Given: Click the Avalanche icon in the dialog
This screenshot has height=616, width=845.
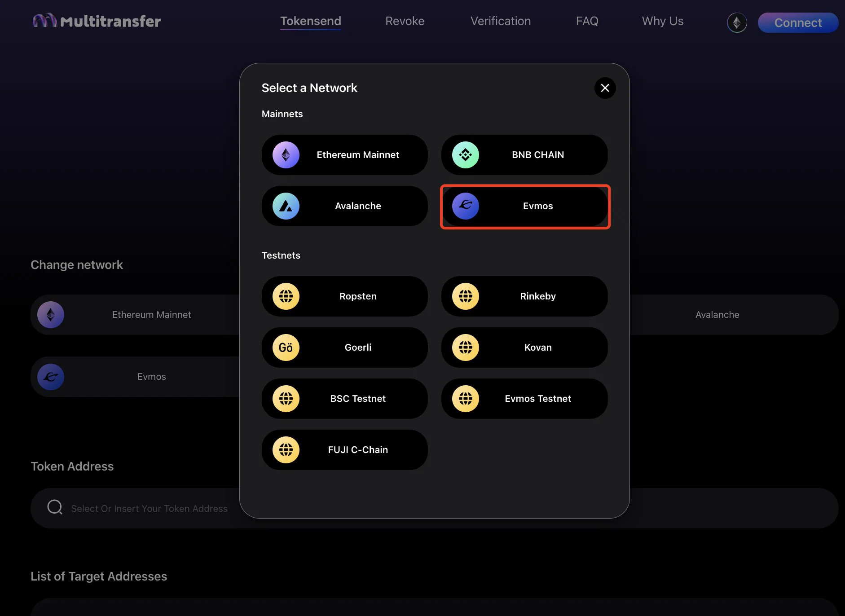Looking at the screenshot, I should click(286, 206).
